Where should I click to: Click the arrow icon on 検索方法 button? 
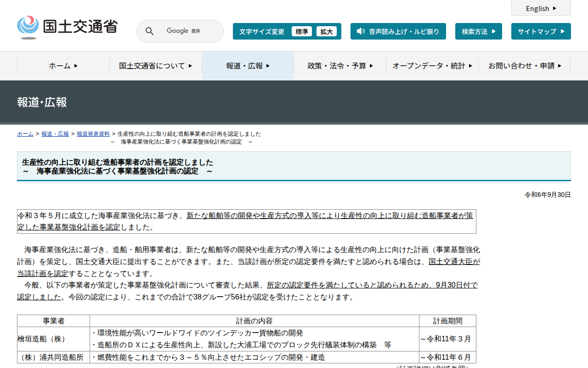click(x=493, y=31)
